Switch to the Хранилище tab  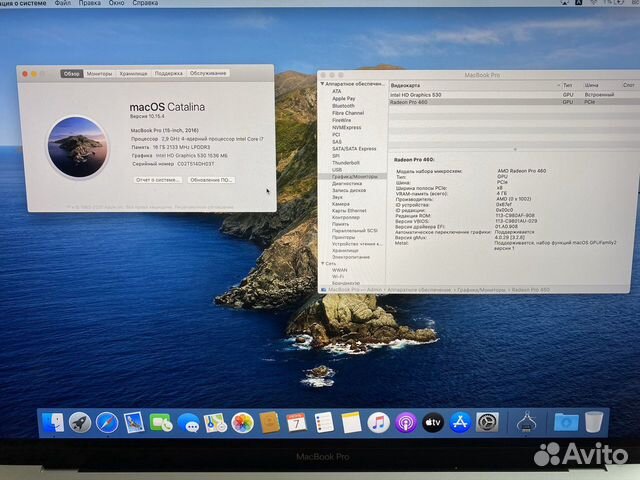click(133, 73)
